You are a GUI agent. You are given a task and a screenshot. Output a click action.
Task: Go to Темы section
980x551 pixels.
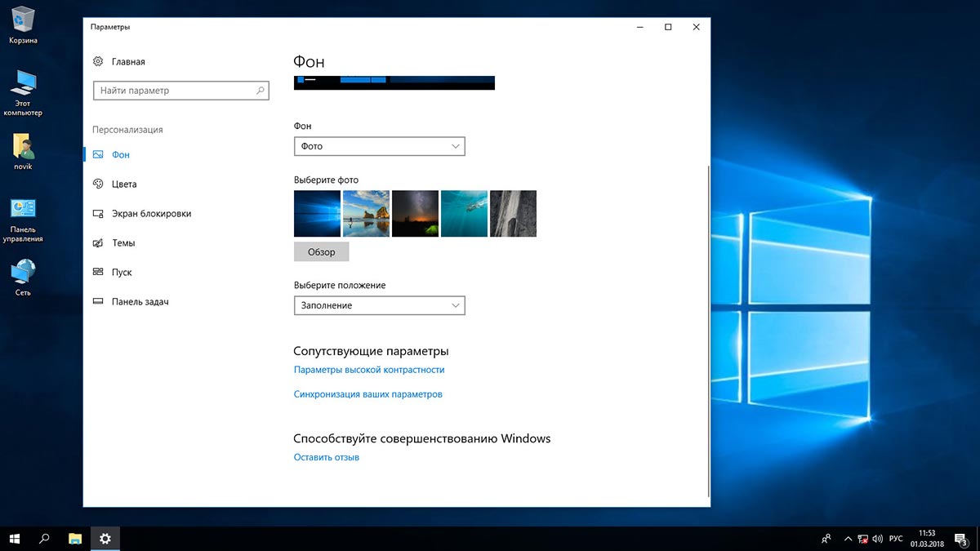click(x=123, y=242)
